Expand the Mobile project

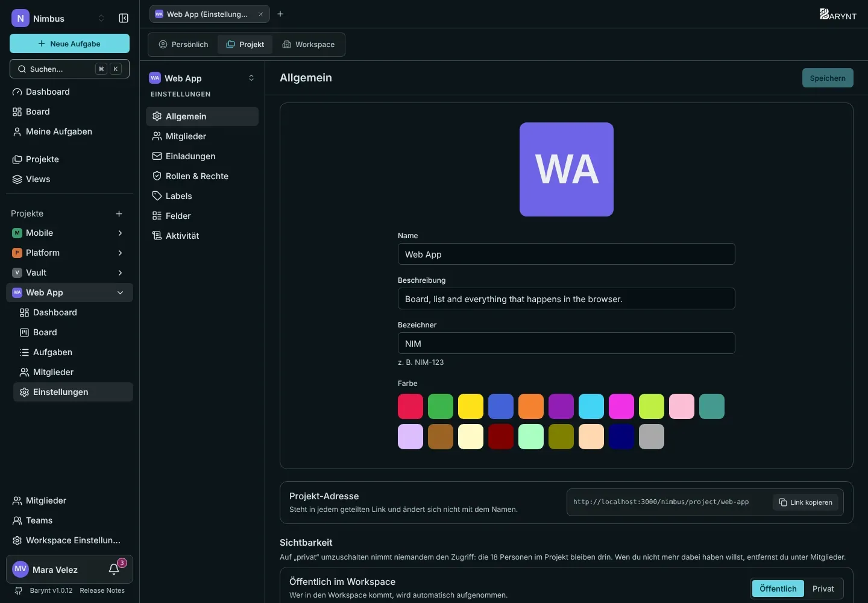point(120,233)
